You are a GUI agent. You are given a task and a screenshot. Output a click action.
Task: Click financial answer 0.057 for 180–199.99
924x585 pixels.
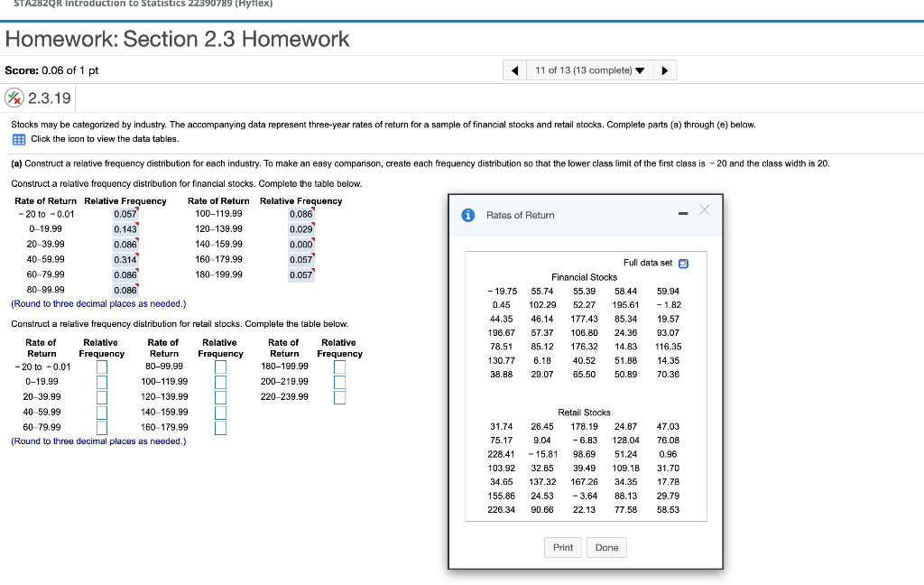pos(301,274)
